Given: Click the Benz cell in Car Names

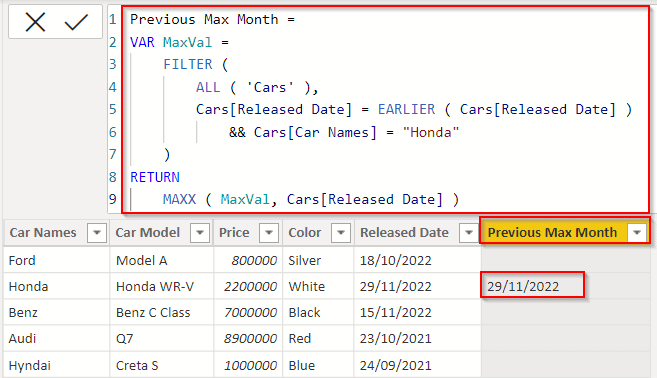Looking at the screenshot, I should tap(57, 312).
